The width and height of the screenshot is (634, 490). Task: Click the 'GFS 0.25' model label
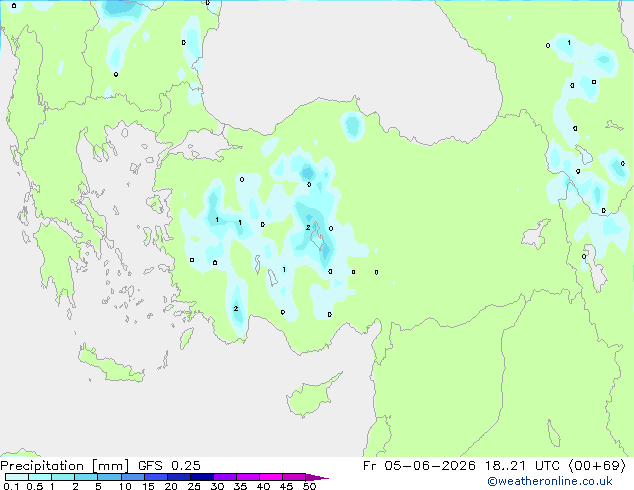click(169, 465)
